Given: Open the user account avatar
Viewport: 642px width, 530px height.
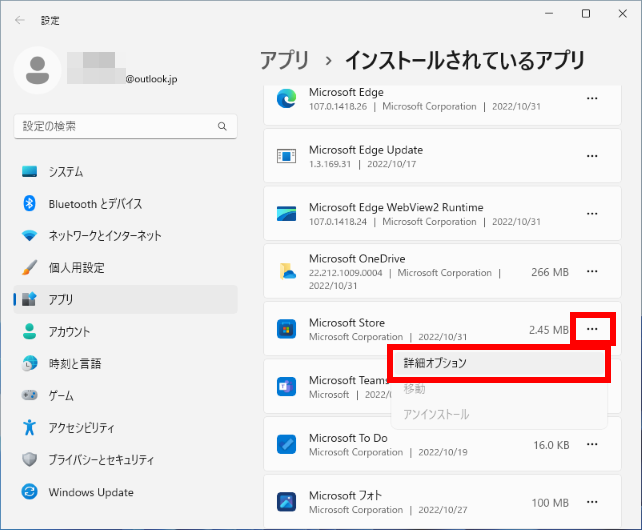Looking at the screenshot, I should point(37,70).
